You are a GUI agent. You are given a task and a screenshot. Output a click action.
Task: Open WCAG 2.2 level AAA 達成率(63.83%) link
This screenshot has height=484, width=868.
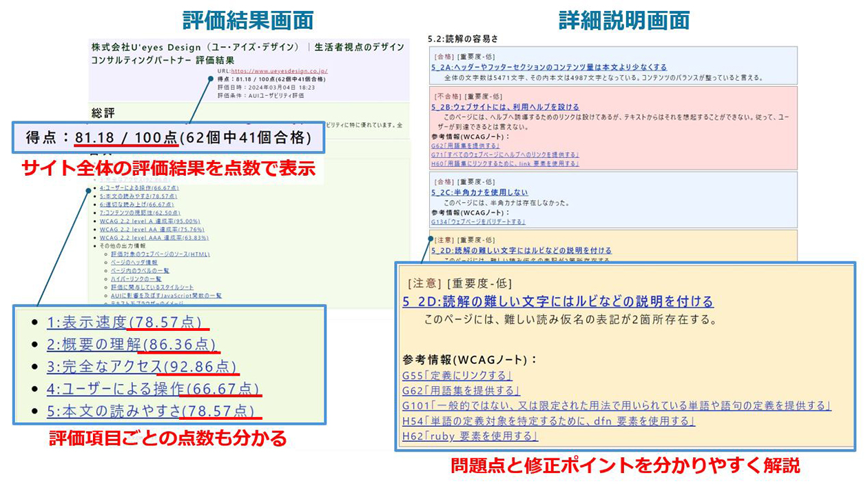click(x=154, y=238)
